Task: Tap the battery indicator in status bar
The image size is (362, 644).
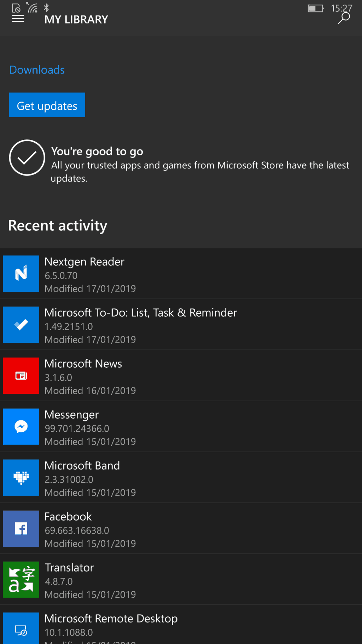Action: point(316,8)
